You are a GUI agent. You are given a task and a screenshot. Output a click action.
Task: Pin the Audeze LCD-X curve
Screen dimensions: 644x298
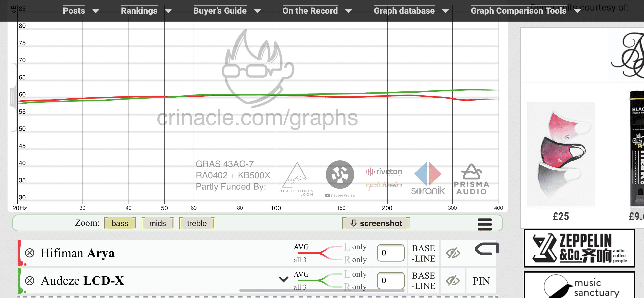pos(481,281)
